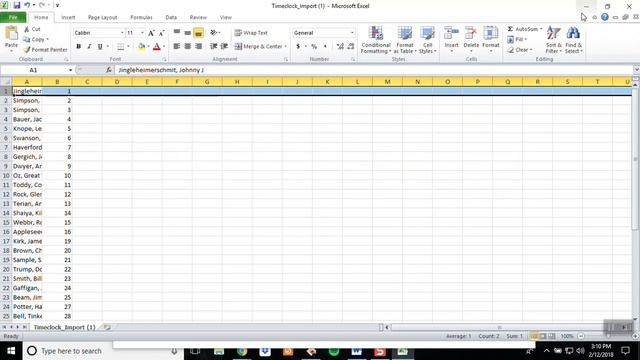Click the Fill button

click(517, 39)
